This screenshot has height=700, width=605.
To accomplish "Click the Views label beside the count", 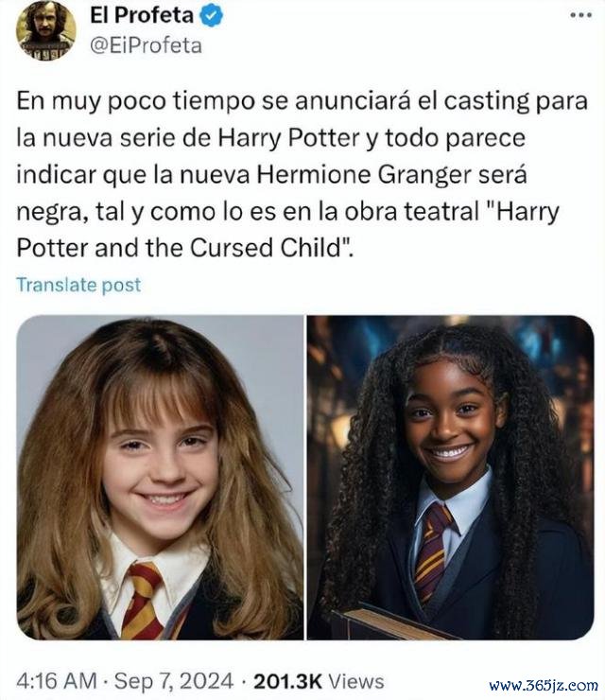I will (356, 682).
